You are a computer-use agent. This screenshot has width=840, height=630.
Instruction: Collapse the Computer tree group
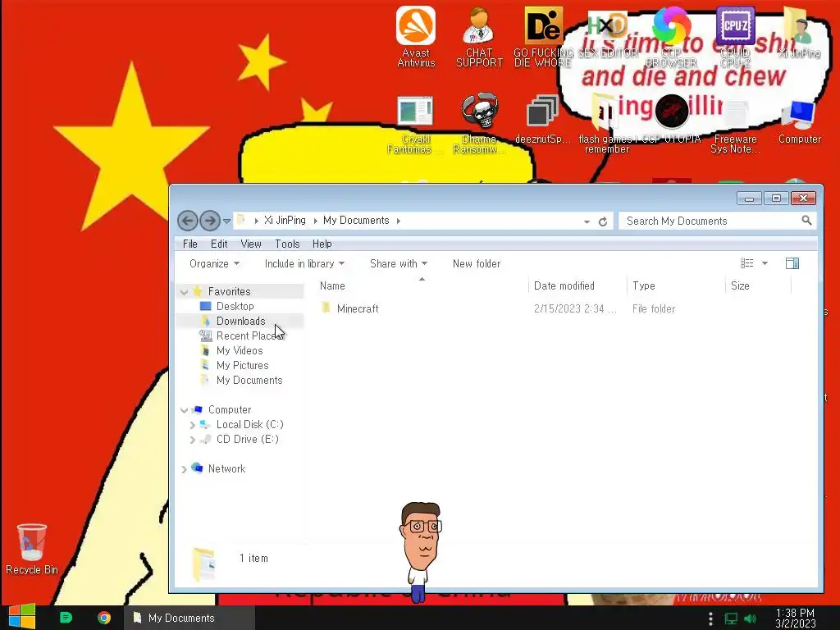tap(184, 410)
